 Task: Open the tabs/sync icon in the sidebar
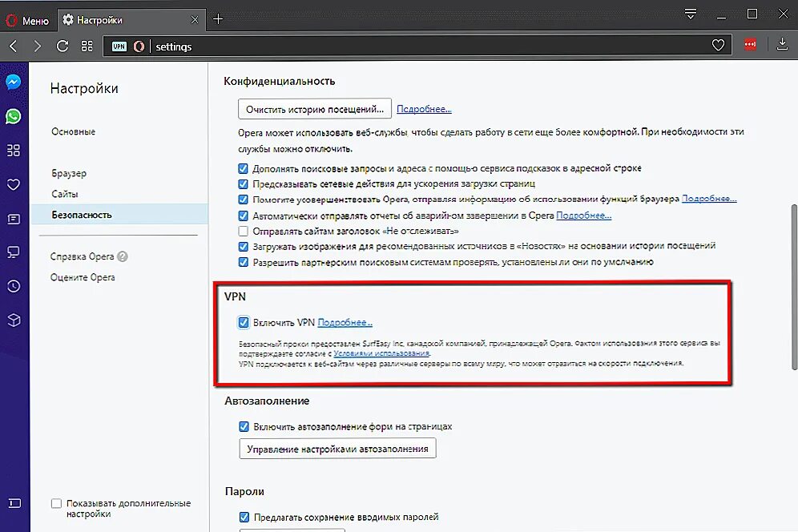(14, 252)
